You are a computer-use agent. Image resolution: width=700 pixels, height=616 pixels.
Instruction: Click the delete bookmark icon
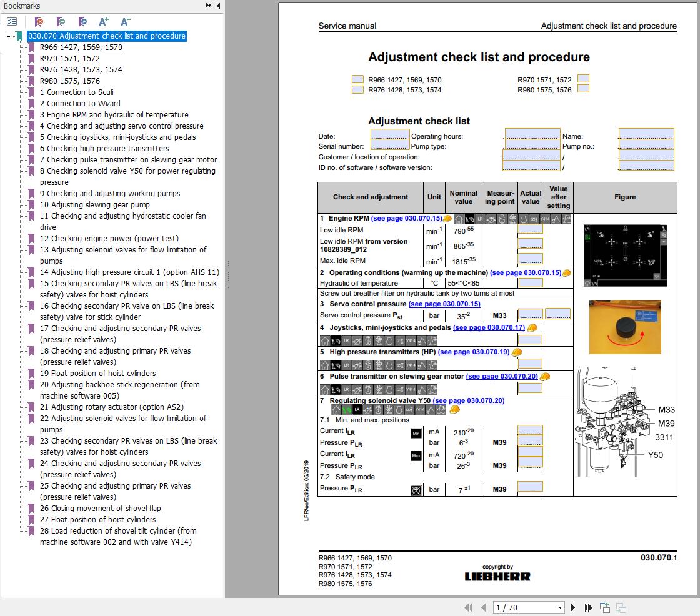pos(37,21)
